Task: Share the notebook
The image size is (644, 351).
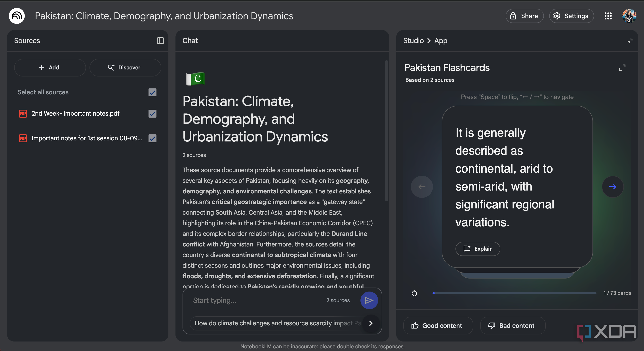Action: tap(524, 16)
